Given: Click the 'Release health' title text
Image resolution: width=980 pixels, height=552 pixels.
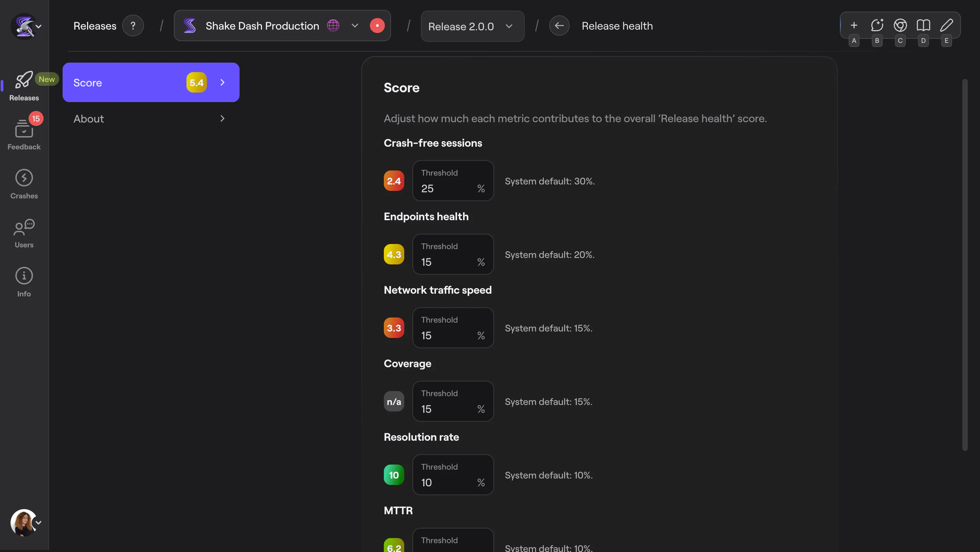Looking at the screenshot, I should tap(617, 26).
